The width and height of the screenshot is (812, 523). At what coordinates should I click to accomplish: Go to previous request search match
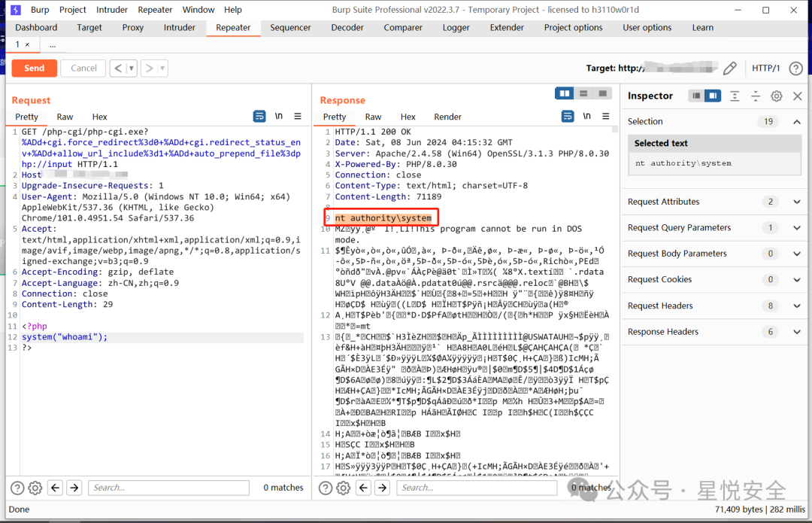click(x=56, y=487)
